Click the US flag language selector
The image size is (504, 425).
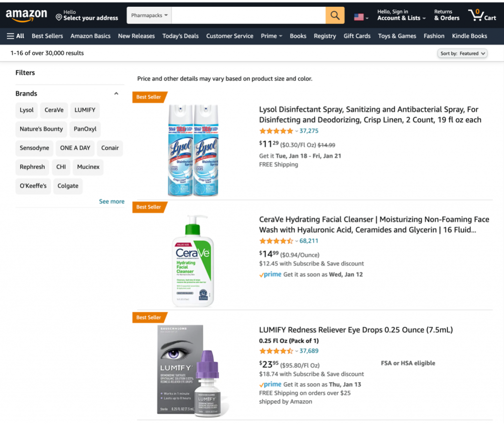pos(360,17)
